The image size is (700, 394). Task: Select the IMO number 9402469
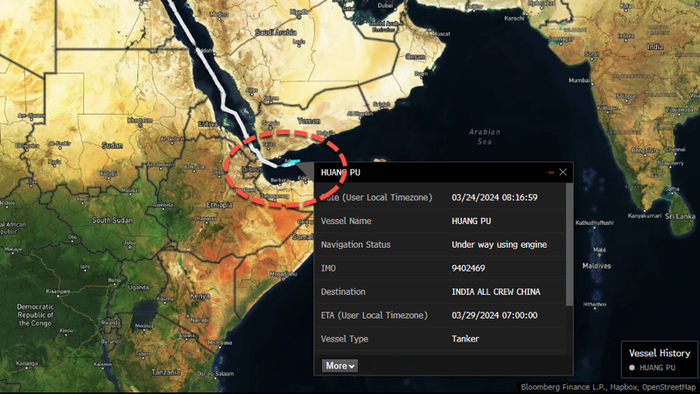coord(468,268)
